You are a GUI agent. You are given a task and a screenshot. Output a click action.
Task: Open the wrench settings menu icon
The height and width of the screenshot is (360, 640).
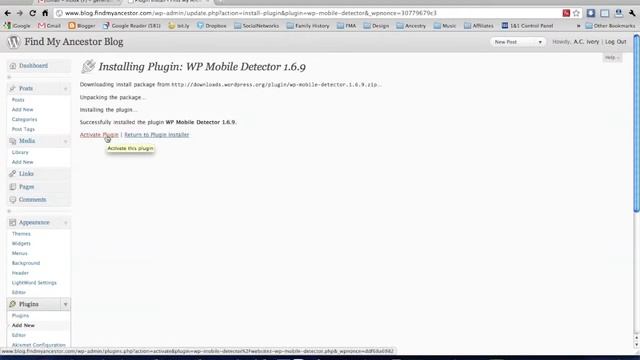pyautogui.click(x=632, y=13)
